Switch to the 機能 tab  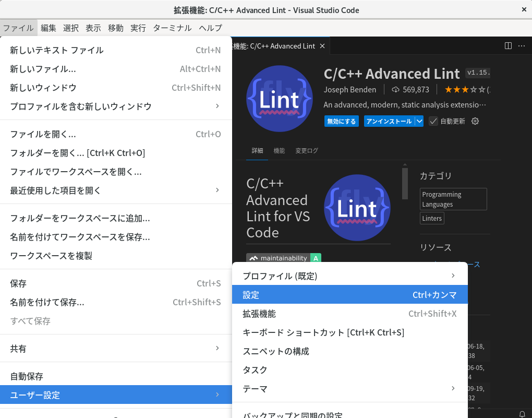(279, 150)
